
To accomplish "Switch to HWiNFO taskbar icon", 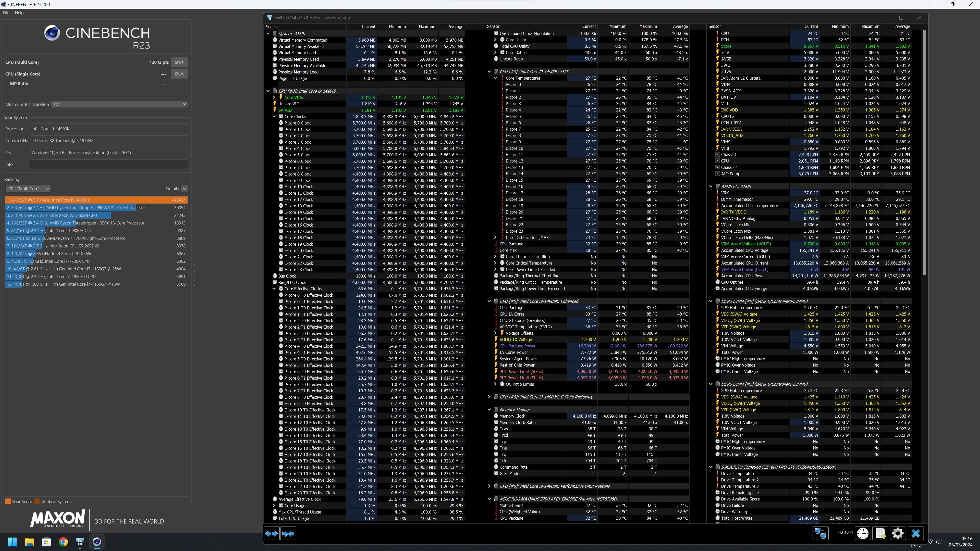I will coord(80,542).
